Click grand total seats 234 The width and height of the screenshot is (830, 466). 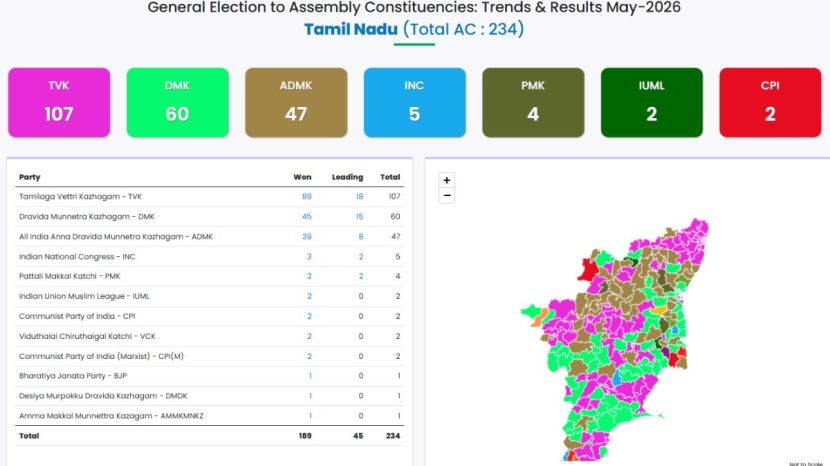tap(393, 436)
